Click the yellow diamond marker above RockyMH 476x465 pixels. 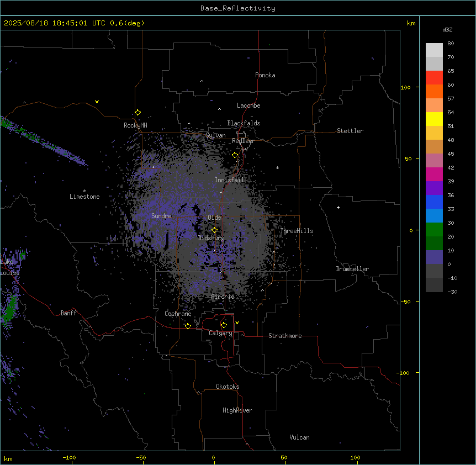[137, 113]
